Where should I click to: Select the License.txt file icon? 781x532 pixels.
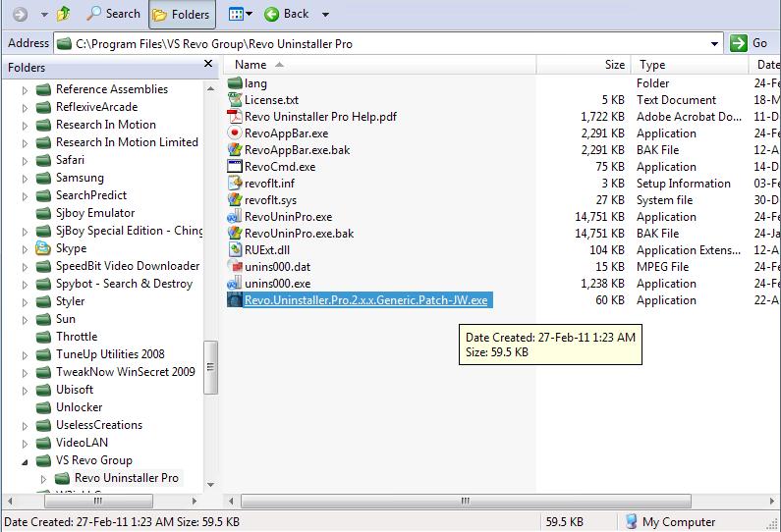(x=235, y=99)
